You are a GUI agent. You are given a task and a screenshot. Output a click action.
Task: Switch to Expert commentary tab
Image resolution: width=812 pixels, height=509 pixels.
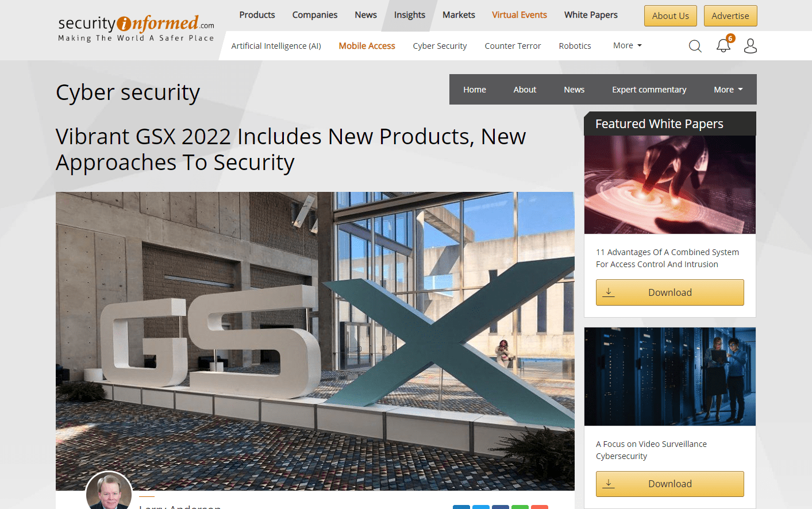[x=649, y=90]
